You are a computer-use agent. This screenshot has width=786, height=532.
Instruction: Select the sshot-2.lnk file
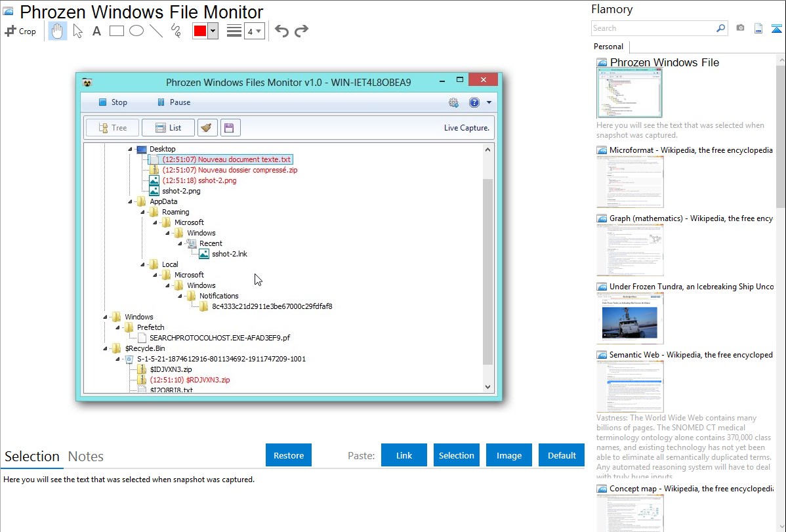pyautogui.click(x=230, y=254)
